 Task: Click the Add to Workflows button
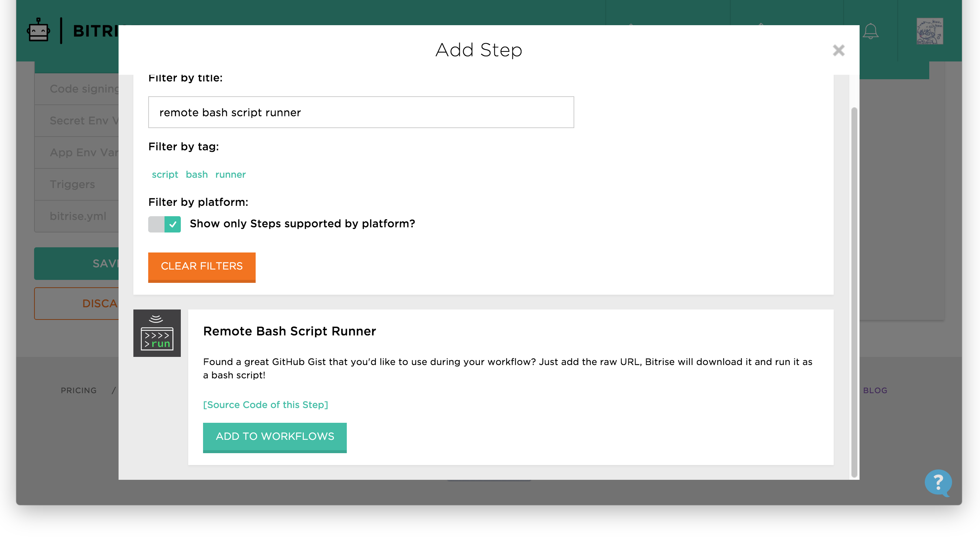275,437
